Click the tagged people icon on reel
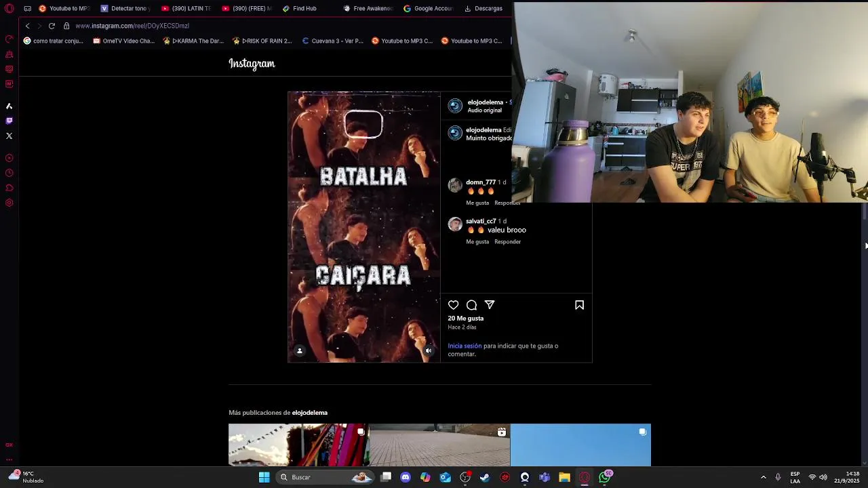Viewport: 868px width, 488px height. [300, 350]
